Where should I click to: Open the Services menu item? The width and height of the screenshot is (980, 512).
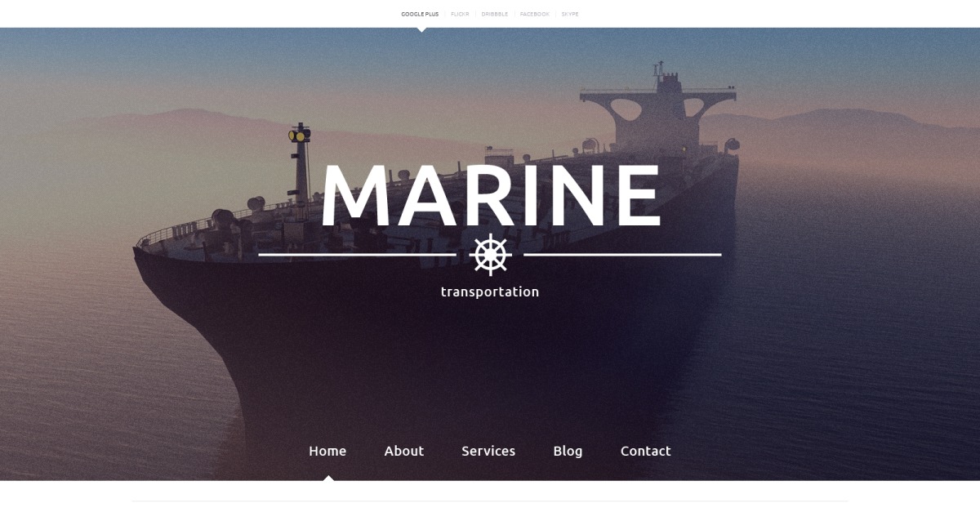[x=488, y=451]
